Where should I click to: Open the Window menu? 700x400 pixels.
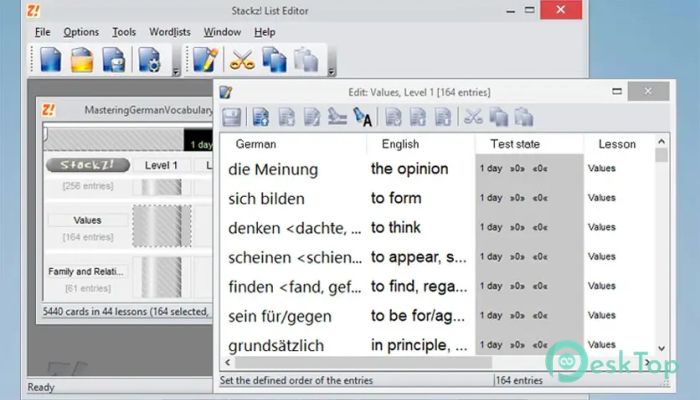click(222, 32)
